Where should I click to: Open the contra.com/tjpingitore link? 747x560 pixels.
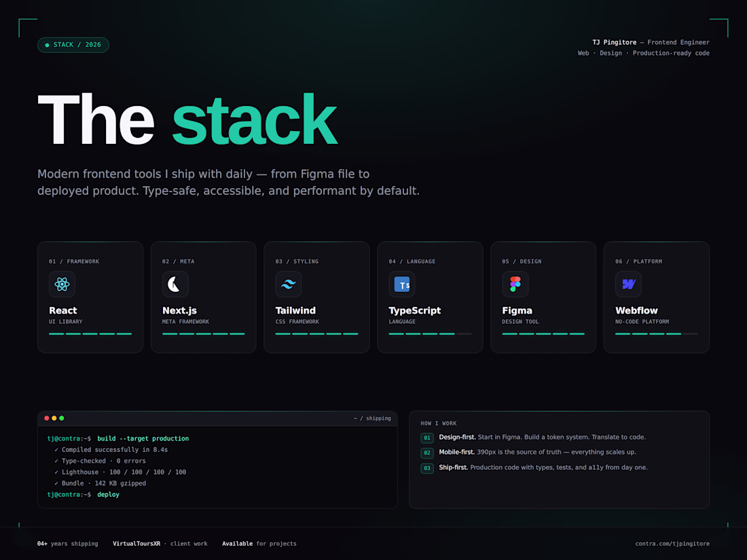672,543
